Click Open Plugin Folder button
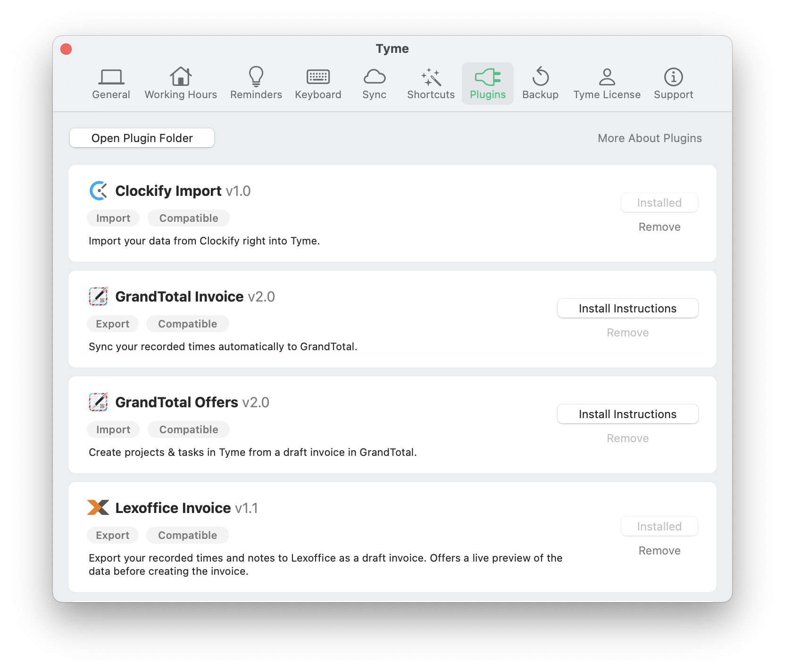 tap(142, 138)
